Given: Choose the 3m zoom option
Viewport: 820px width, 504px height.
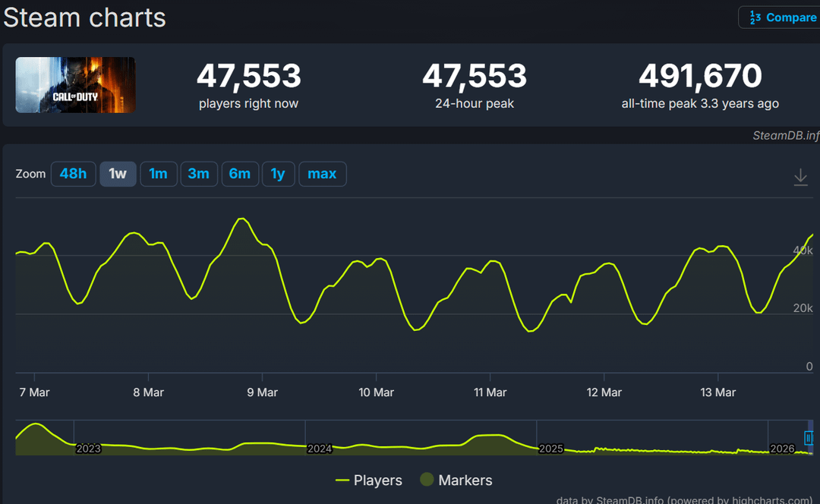Looking at the screenshot, I should coord(198,174).
